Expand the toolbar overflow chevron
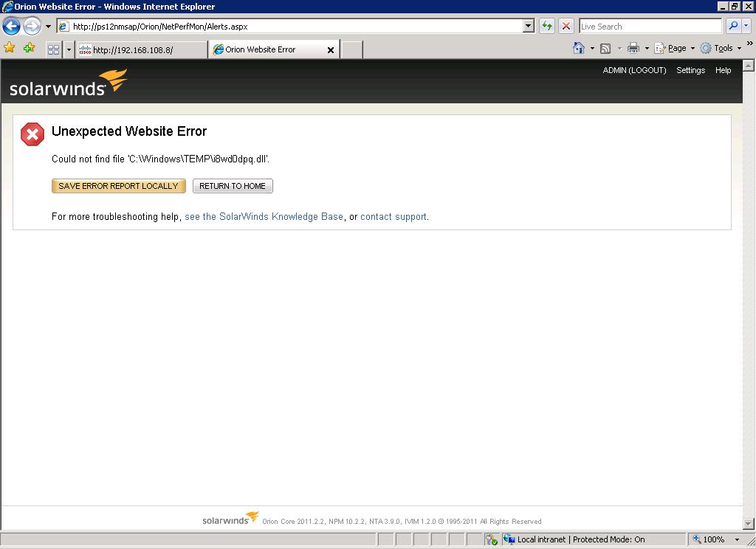 [750, 43]
